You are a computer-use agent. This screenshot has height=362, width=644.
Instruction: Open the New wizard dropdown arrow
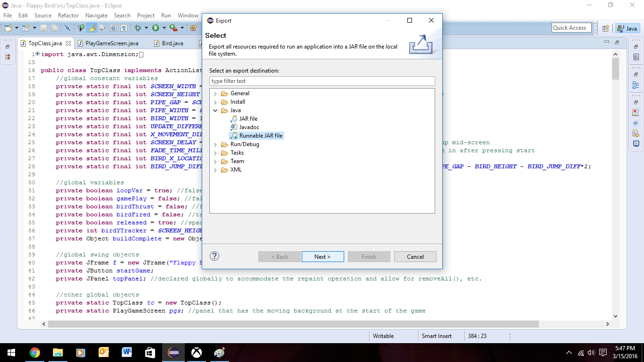(17, 28)
